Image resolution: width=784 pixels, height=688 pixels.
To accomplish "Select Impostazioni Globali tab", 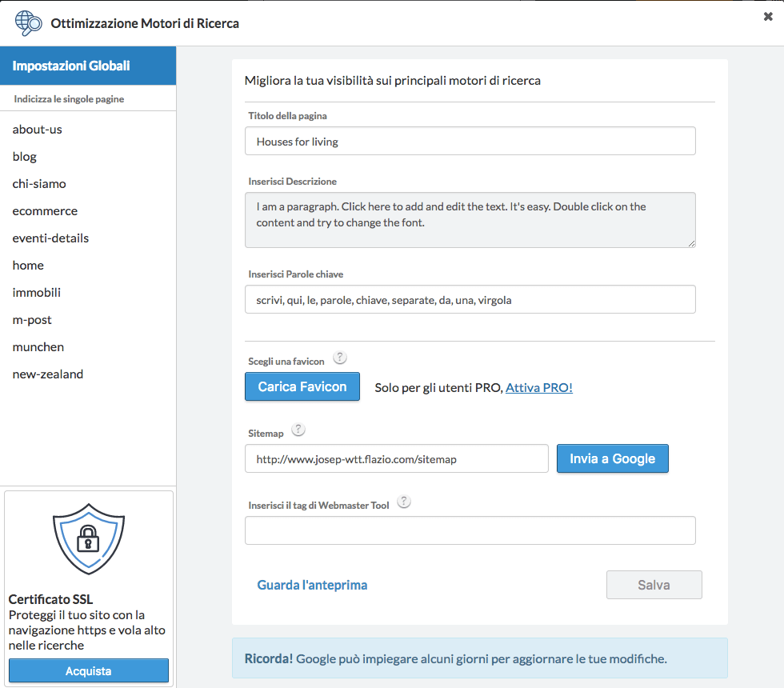I will click(x=88, y=66).
